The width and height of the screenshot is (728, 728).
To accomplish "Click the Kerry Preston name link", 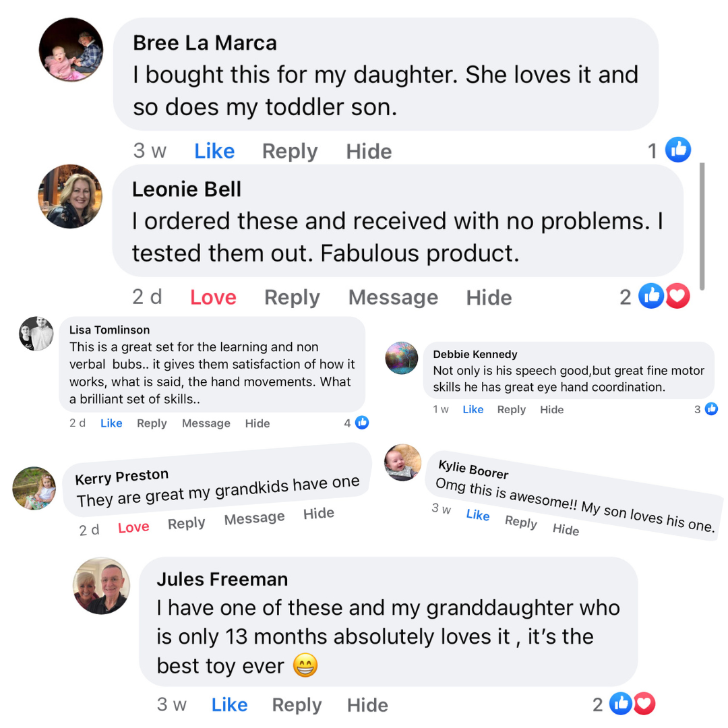I will click(121, 477).
